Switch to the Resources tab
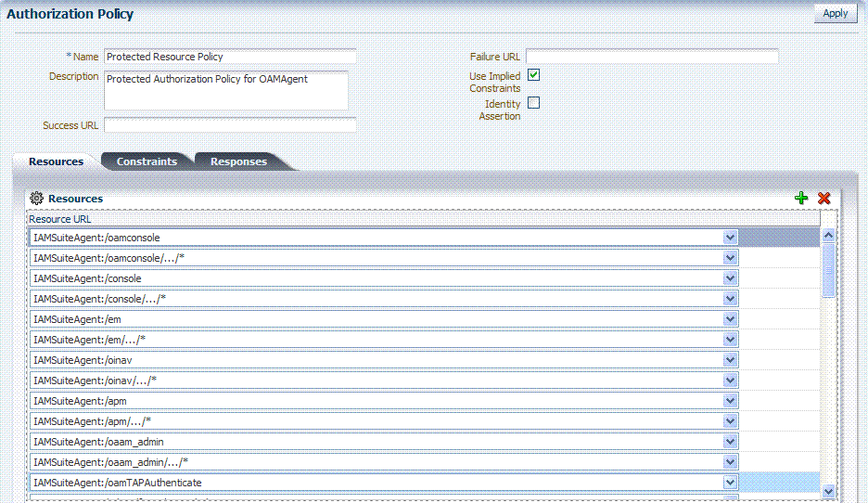 pos(56,161)
